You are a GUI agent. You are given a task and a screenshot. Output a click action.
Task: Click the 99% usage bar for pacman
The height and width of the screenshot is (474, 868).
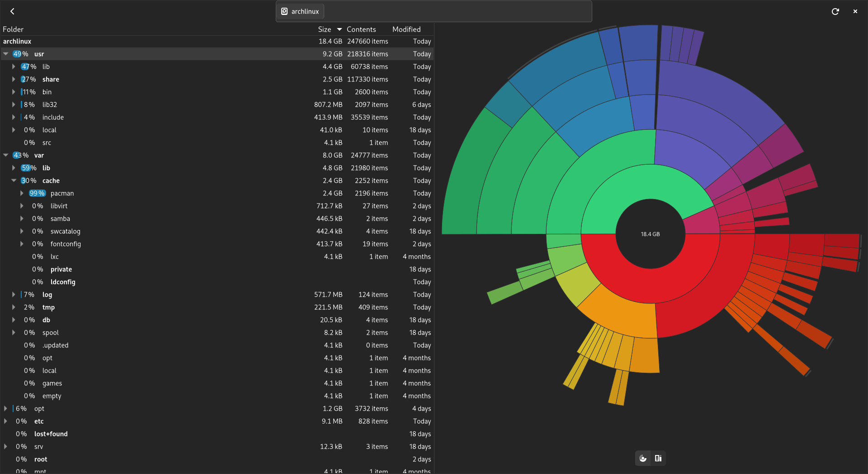pyautogui.click(x=37, y=193)
